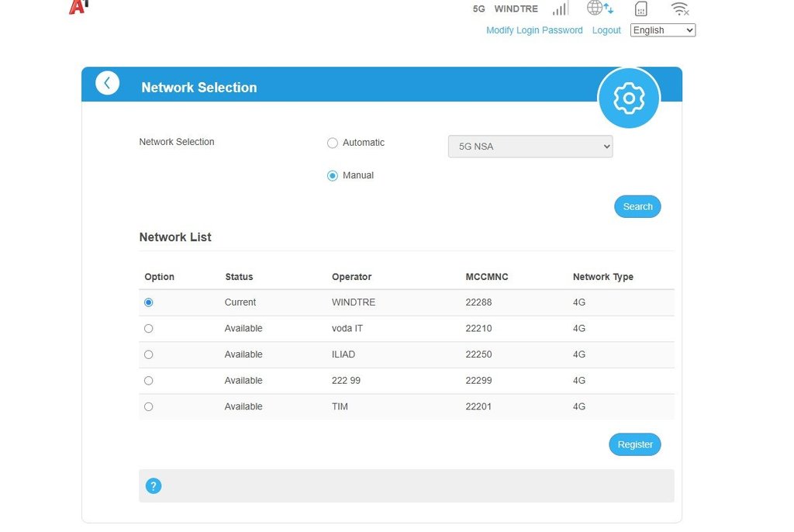Click the globe data connection icon
This screenshot has width=794, height=532.
(599, 9)
